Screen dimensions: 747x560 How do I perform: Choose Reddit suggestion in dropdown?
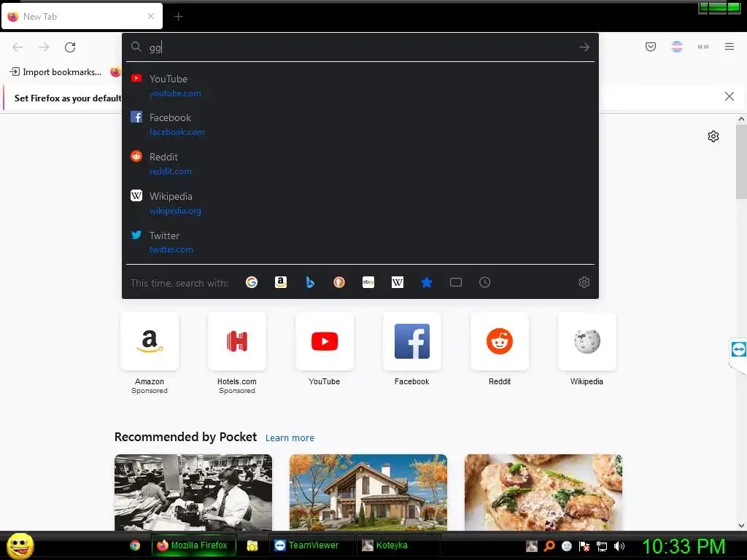click(360, 164)
